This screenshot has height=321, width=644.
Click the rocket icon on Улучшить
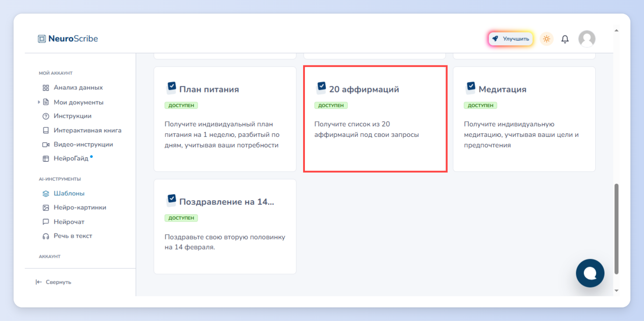495,39
